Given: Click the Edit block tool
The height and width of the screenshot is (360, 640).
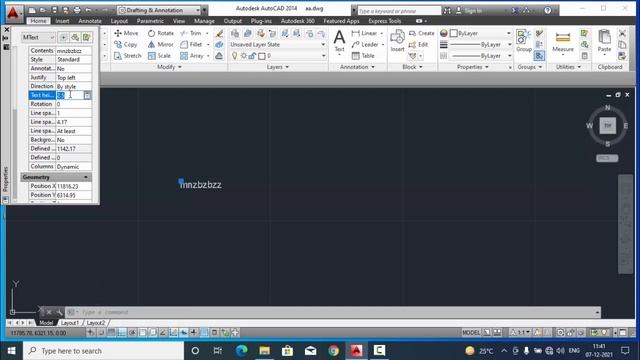Looking at the screenshot, I should 418,44.
